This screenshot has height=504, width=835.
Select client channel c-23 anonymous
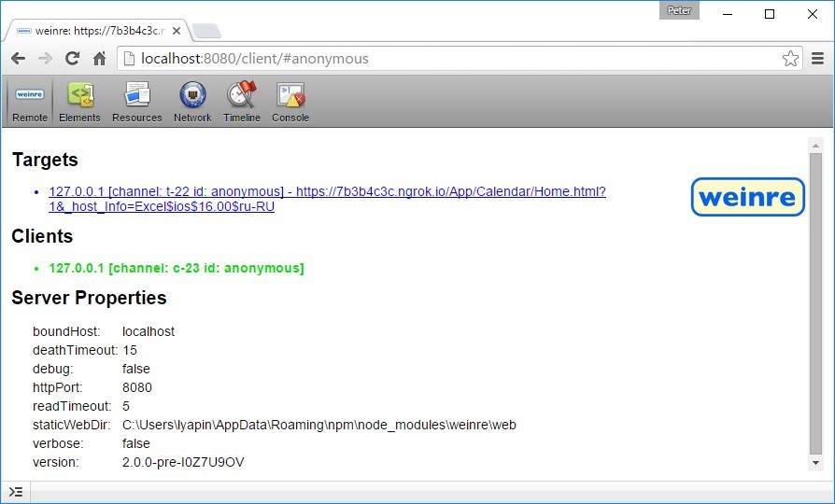(177, 268)
